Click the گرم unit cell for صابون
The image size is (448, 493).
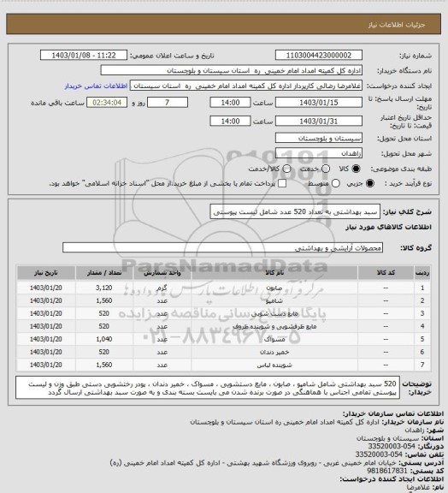162,288
